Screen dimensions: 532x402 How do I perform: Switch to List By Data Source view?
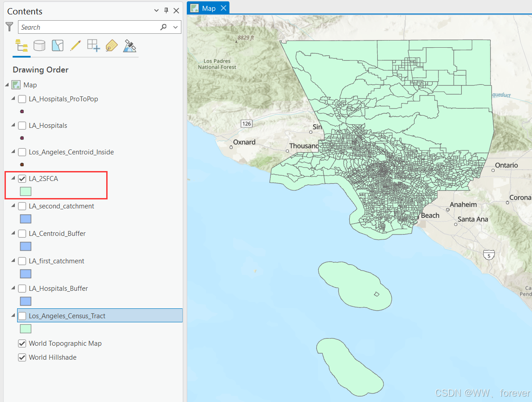point(39,45)
